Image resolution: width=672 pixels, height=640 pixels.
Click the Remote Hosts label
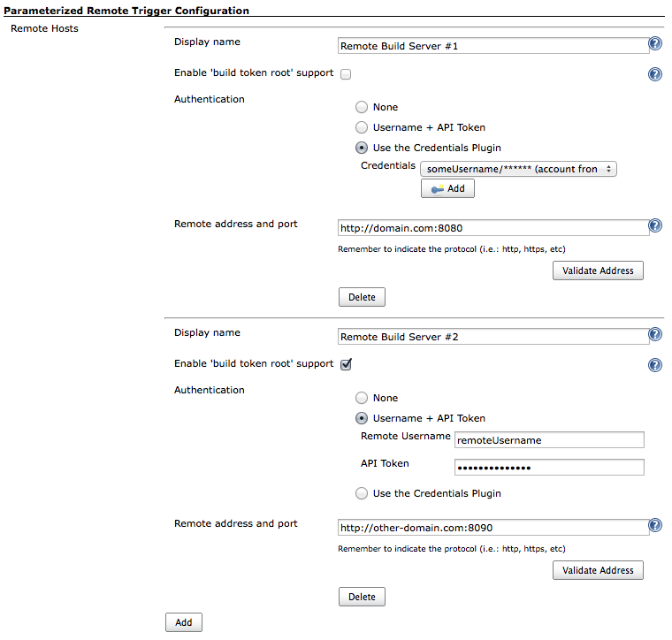pos(44,28)
